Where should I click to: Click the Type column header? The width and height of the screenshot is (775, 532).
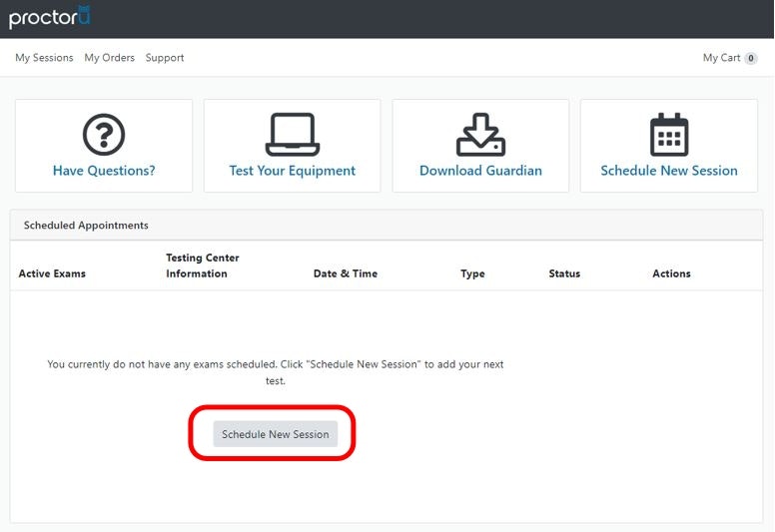click(472, 273)
